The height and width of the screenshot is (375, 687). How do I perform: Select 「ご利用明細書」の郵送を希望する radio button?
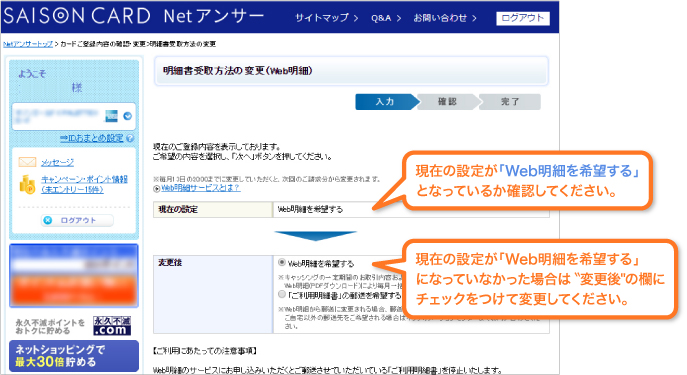click(282, 294)
